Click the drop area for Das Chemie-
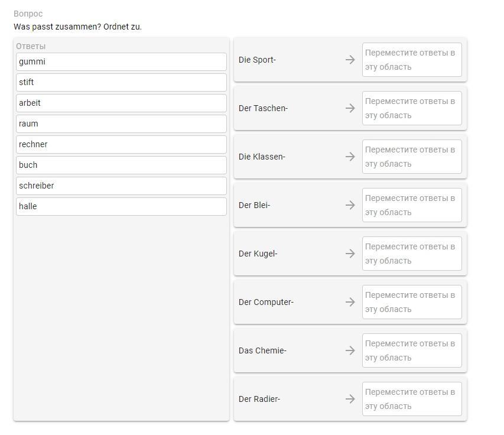The image size is (504, 435). [x=412, y=350]
